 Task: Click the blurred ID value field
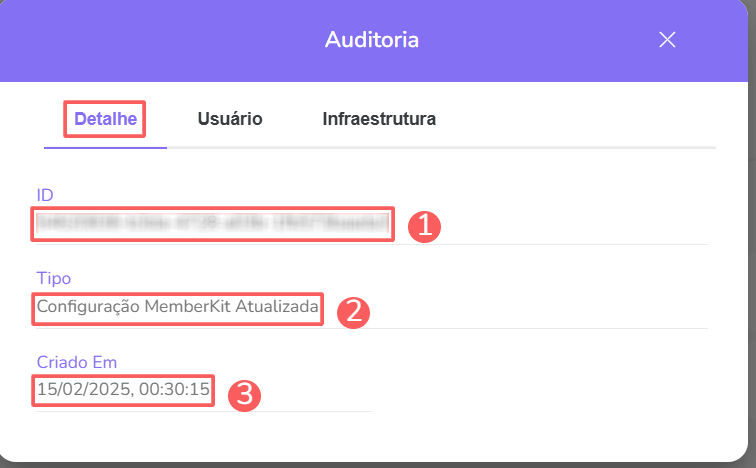coord(212,224)
